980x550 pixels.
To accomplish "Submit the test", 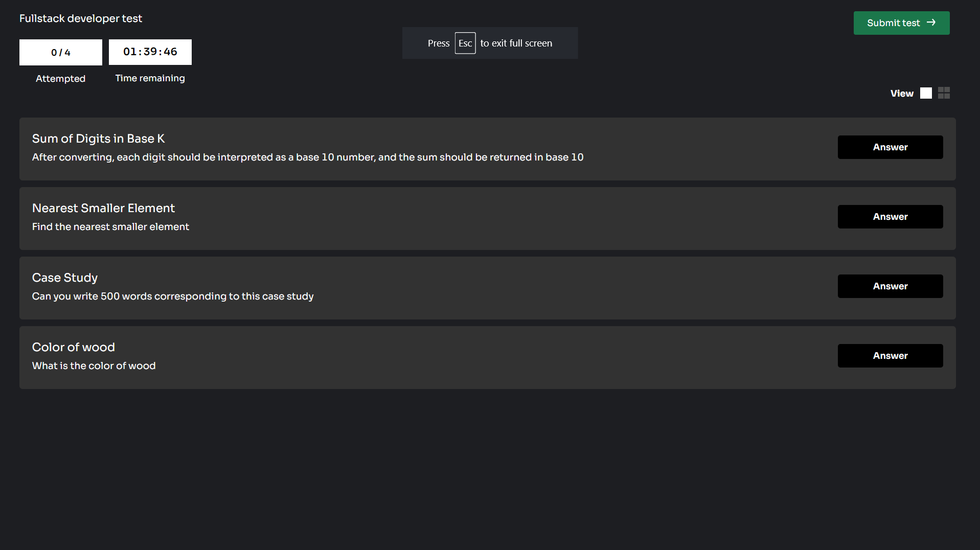I will tap(901, 23).
